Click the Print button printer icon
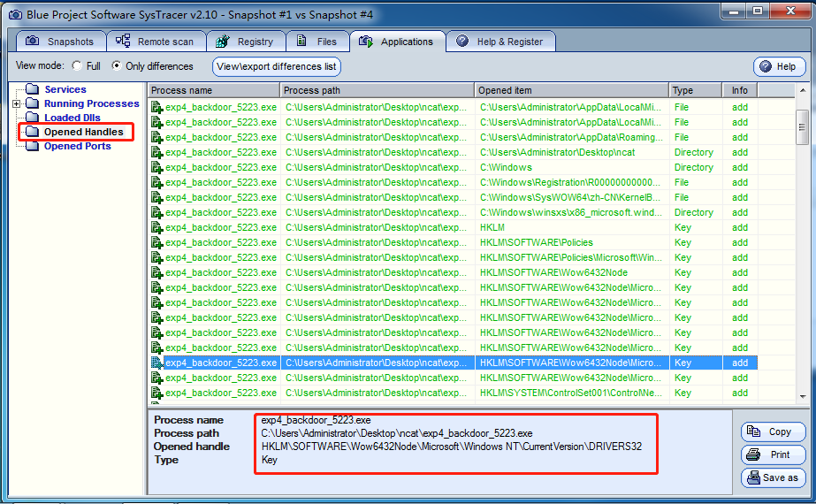This screenshot has height=504, width=816. [x=753, y=454]
